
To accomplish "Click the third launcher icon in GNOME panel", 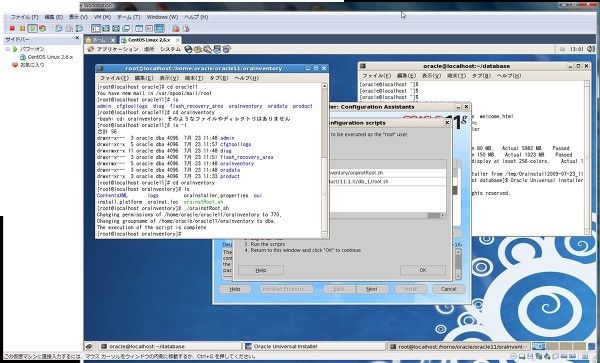I will pos(207,49).
